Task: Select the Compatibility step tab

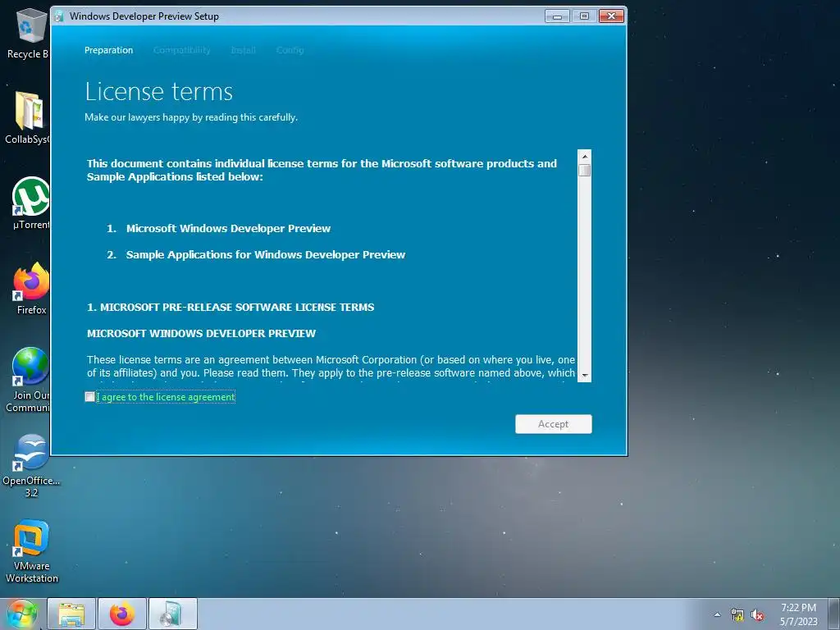Action: click(181, 50)
